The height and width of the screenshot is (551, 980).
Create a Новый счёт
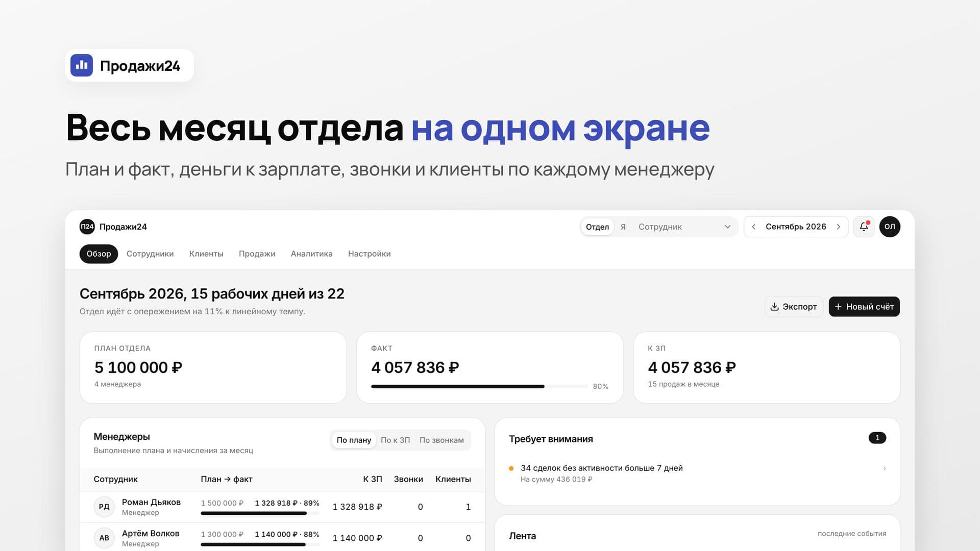(x=864, y=307)
